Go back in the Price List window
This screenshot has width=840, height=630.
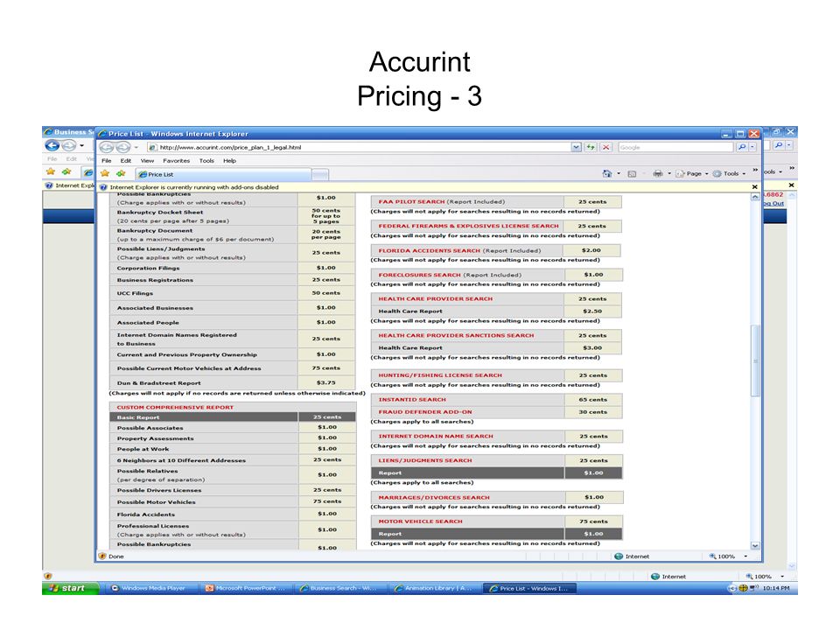107,147
